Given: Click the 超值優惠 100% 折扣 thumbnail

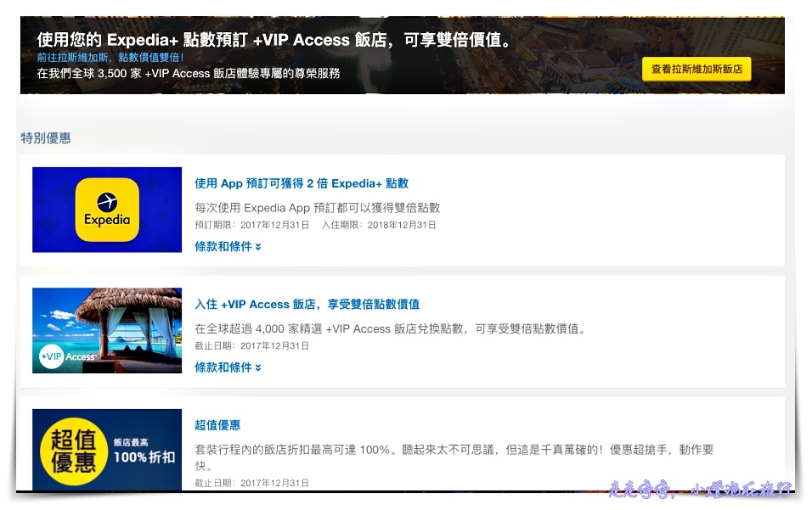Looking at the screenshot, I should [107, 449].
